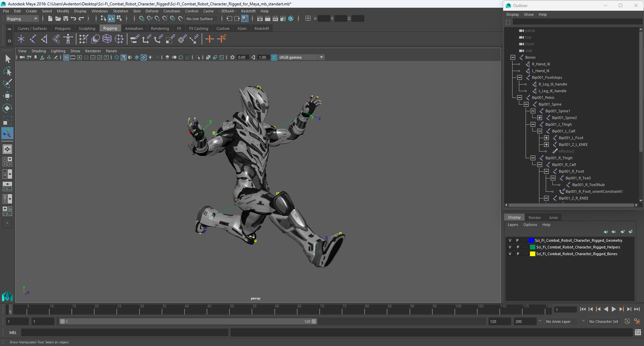Screen dimensions: 644x346
Task: Open the viewport Shading menu
Action: [39, 51]
